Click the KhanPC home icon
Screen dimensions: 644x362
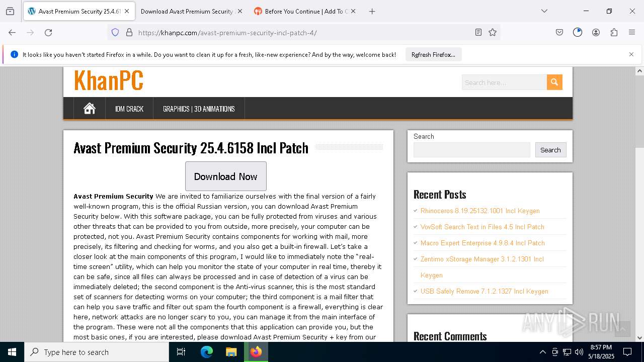pyautogui.click(x=90, y=109)
